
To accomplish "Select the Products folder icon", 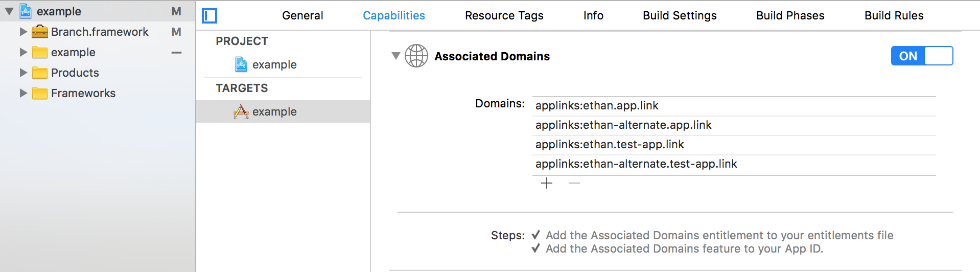I will click(x=40, y=73).
